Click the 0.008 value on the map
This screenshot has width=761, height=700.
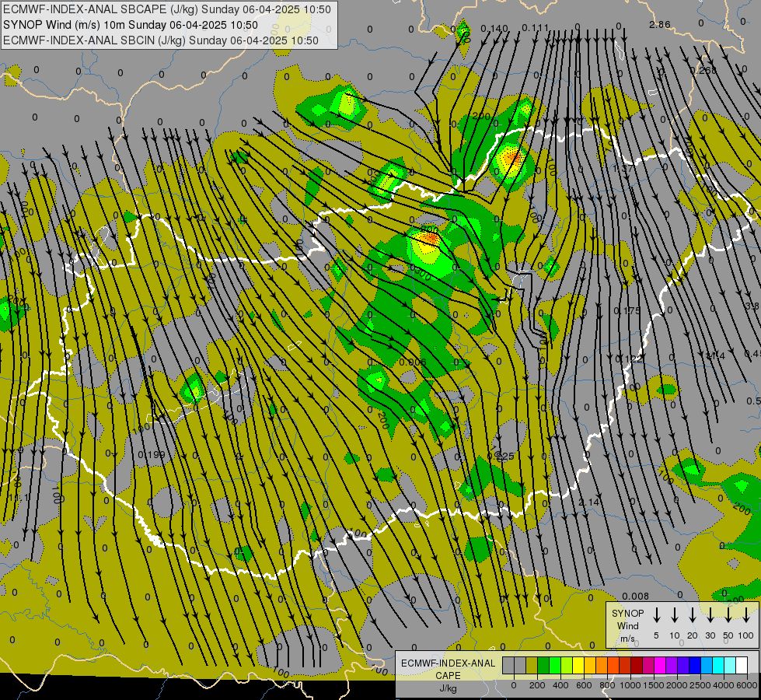[635, 596]
